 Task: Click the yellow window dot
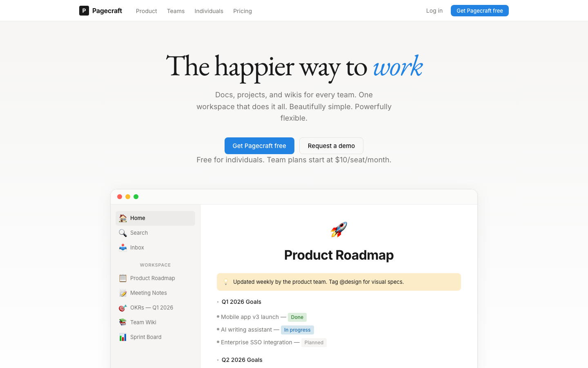tap(128, 197)
